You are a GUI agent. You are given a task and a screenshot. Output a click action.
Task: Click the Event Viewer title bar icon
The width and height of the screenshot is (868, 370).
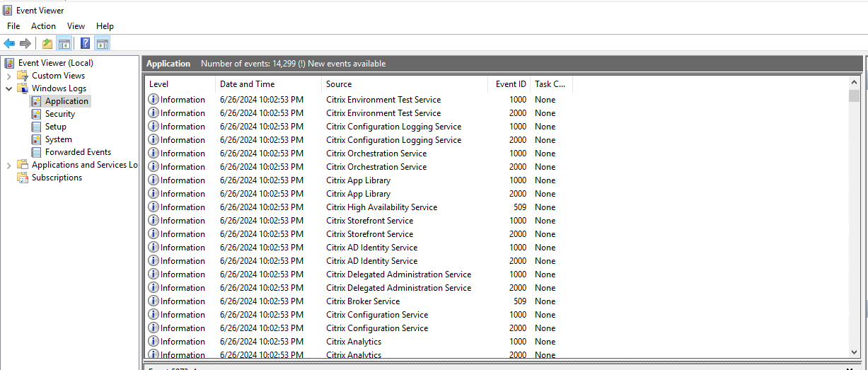[x=8, y=10]
